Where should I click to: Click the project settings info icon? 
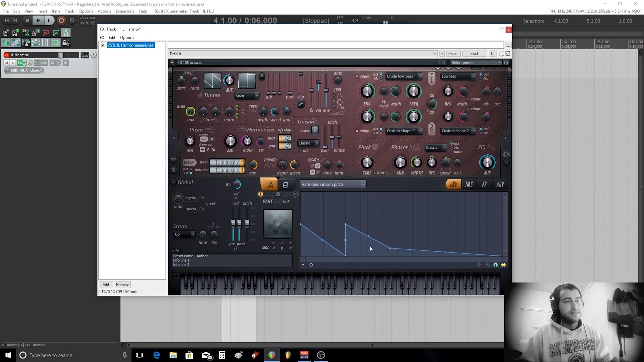36,33
